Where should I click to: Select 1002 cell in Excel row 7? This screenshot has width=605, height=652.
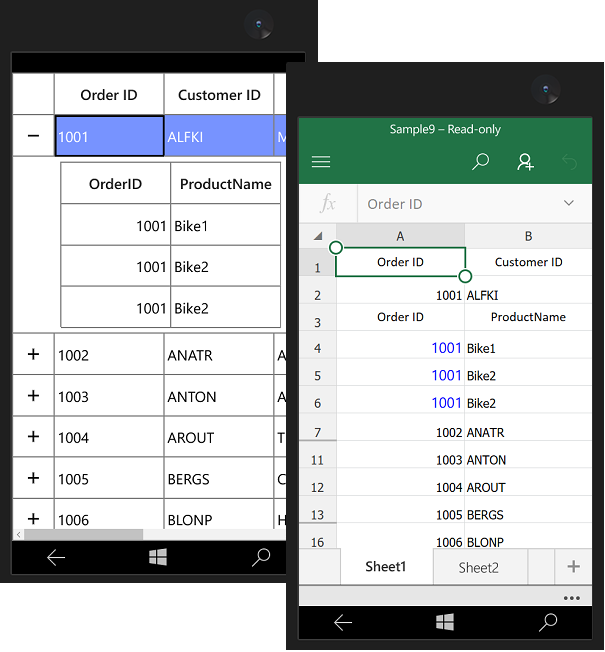click(400, 428)
